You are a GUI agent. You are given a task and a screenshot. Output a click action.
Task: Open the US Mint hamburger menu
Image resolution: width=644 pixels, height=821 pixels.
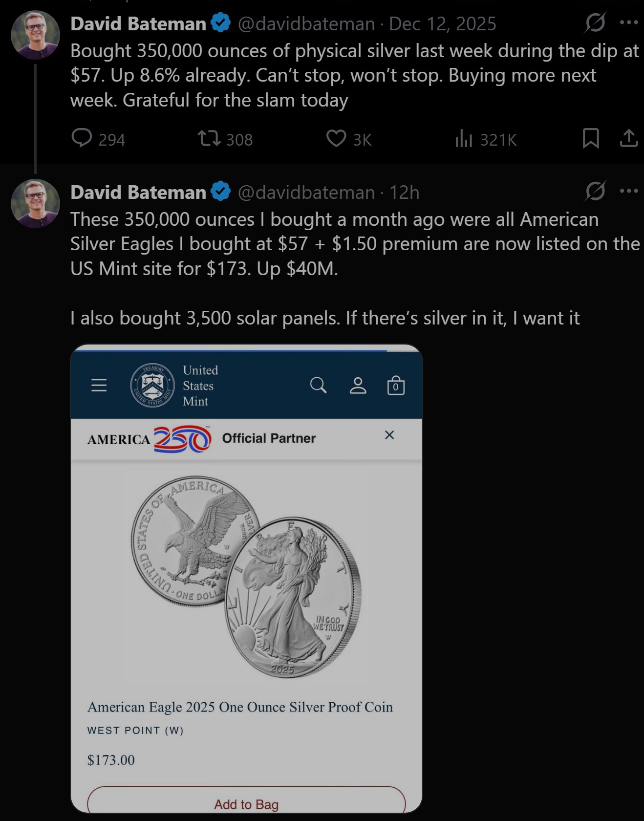click(x=99, y=386)
